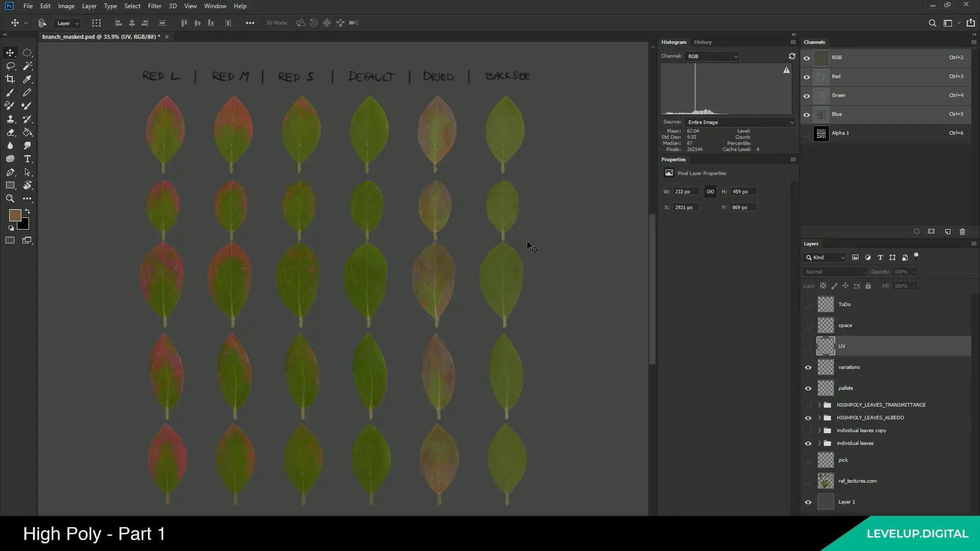Select the Green channel row
The width and height of the screenshot is (980, 551).
[886, 95]
